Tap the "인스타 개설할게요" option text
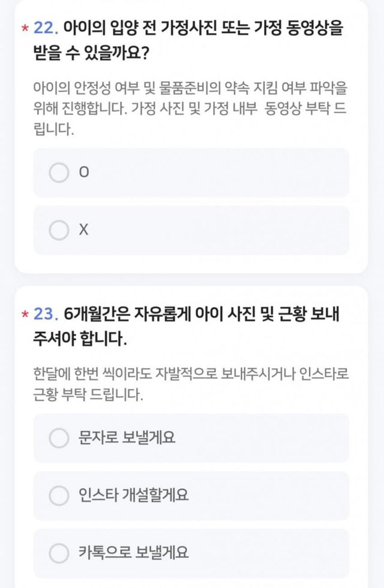384x588 pixels. [133, 496]
